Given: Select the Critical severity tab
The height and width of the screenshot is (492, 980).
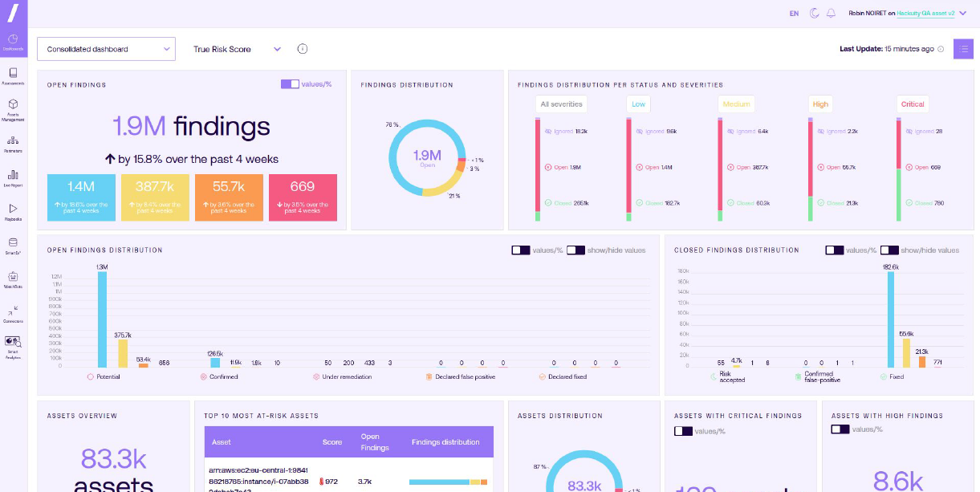Looking at the screenshot, I should pyautogui.click(x=912, y=104).
